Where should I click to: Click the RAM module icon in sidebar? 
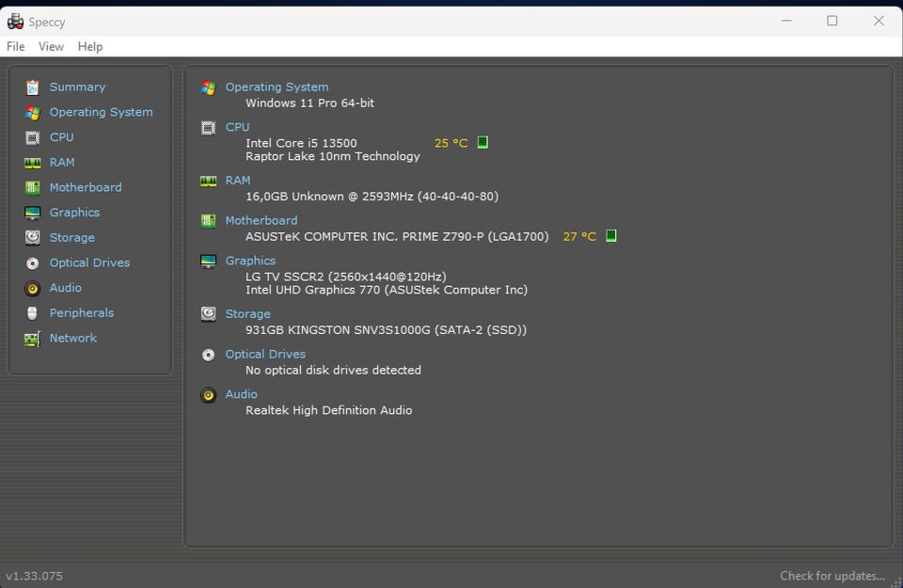[33, 163]
